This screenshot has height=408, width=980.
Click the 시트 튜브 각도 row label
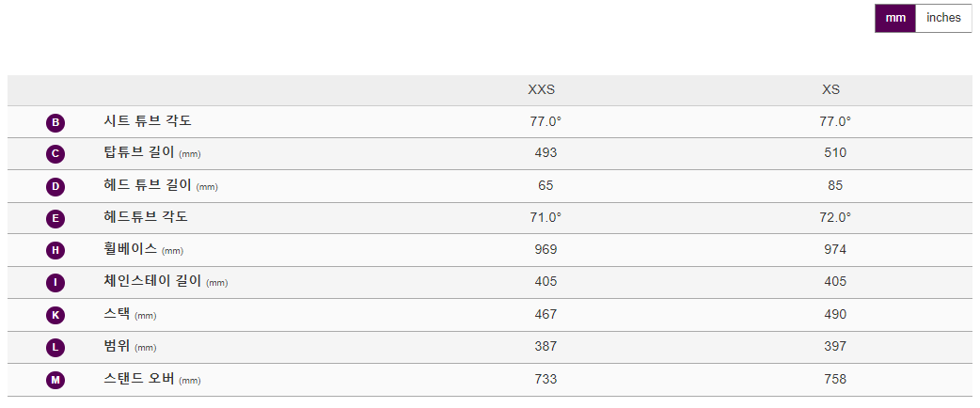tap(148, 121)
